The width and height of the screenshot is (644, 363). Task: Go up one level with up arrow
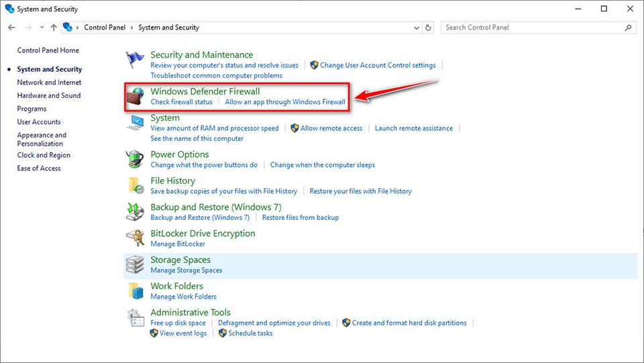54,28
